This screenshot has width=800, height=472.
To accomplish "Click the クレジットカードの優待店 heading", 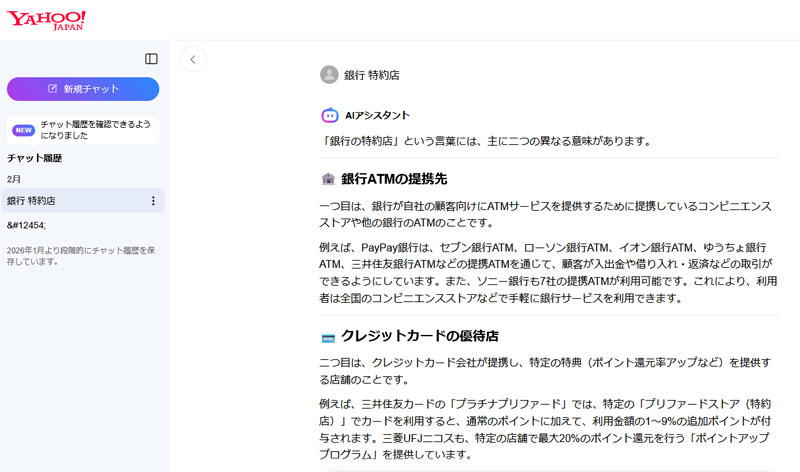I will [x=419, y=336].
